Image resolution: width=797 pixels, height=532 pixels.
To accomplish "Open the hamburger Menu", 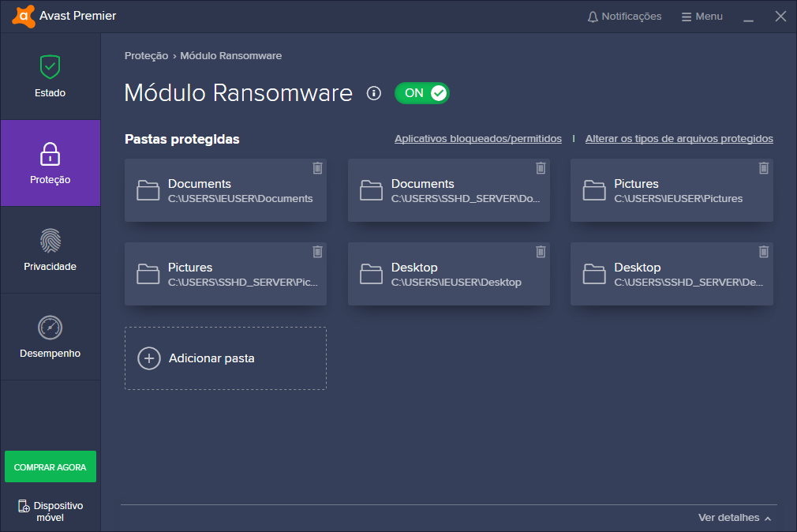I will coord(702,17).
